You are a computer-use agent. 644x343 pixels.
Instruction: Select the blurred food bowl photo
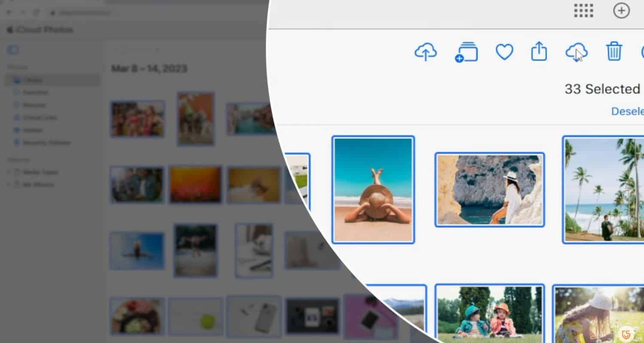coord(137,316)
